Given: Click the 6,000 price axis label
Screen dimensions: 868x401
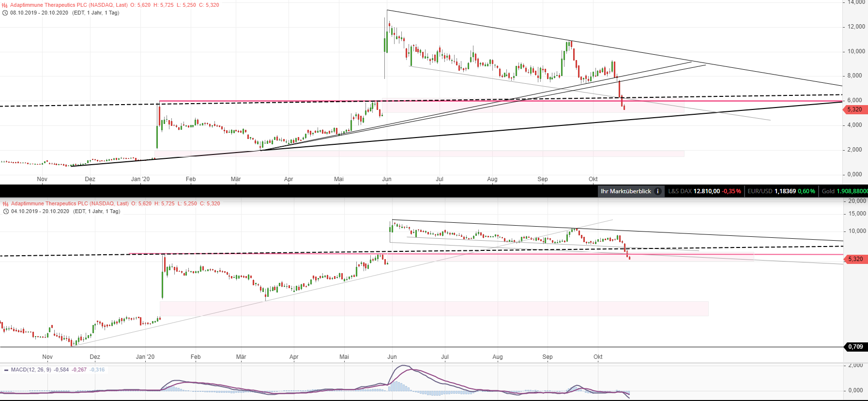Looking at the screenshot, I should tap(855, 101).
